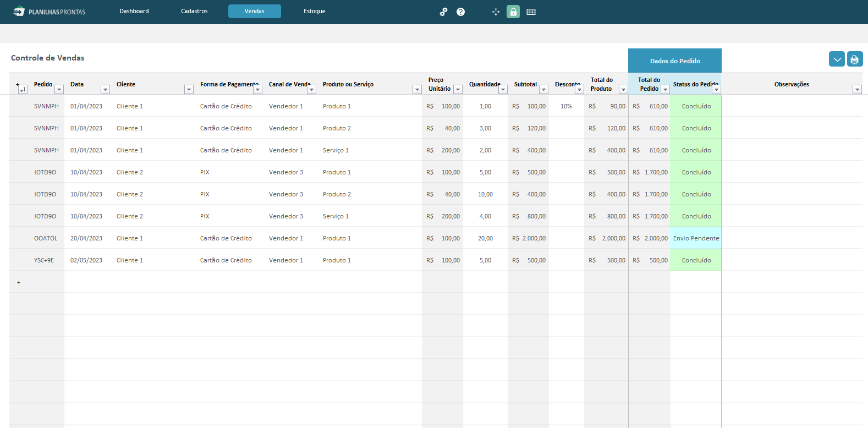Screen dimensions: 868x428
Task: Open the Produto ou Serviço filter dropdown
Action: (x=417, y=90)
